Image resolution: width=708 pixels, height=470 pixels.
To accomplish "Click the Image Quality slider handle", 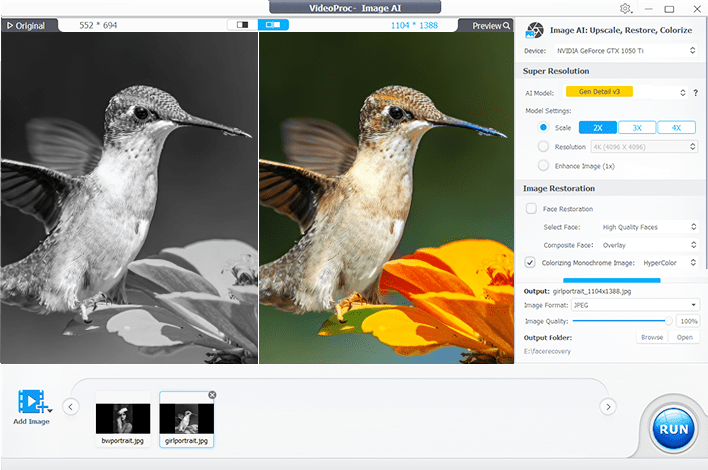I will [668, 321].
